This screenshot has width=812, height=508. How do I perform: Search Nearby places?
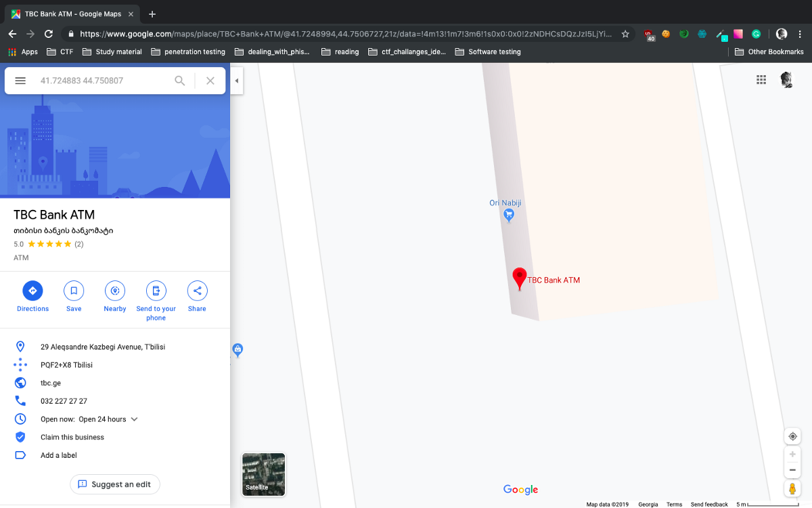[115, 297]
